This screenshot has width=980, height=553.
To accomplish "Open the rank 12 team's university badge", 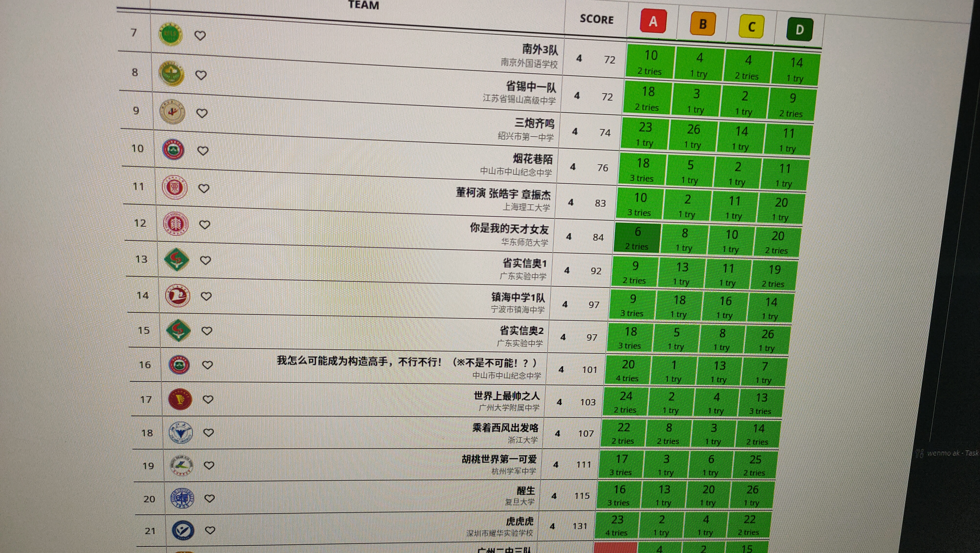I will coord(175,224).
